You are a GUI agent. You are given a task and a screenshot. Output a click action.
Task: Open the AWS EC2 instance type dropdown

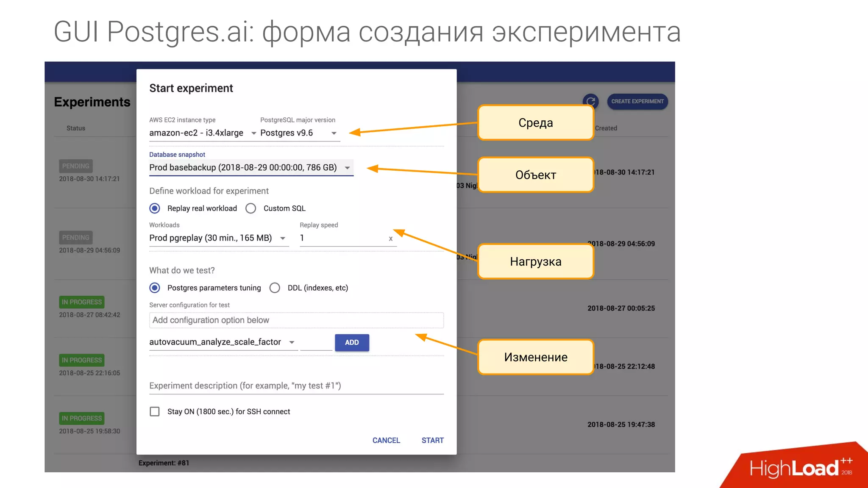point(203,133)
